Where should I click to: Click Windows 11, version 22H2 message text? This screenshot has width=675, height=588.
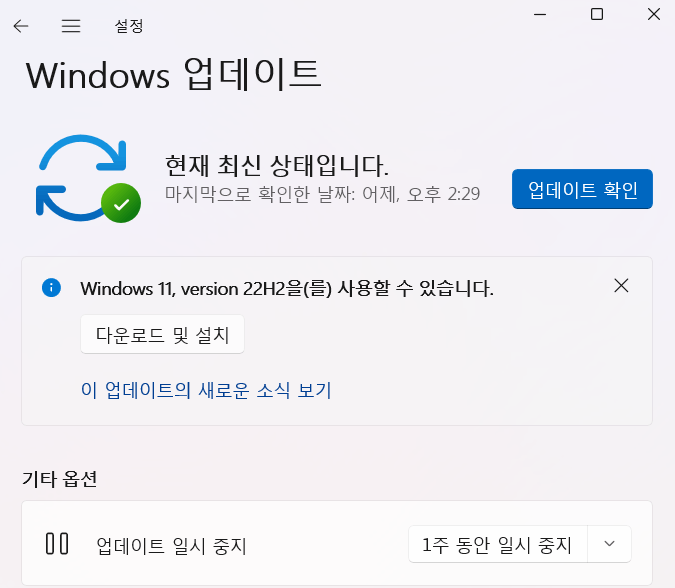pyautogui.click(x=287, y=288)
